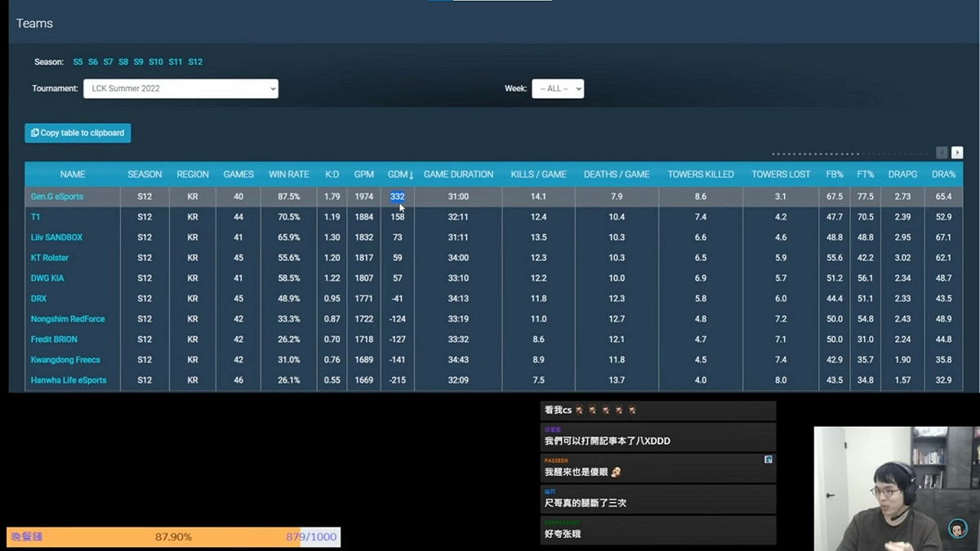Viewport: 980px width, 551px height.
Task: Sort by GAME DURATION column header
Action: pos(458,175)
